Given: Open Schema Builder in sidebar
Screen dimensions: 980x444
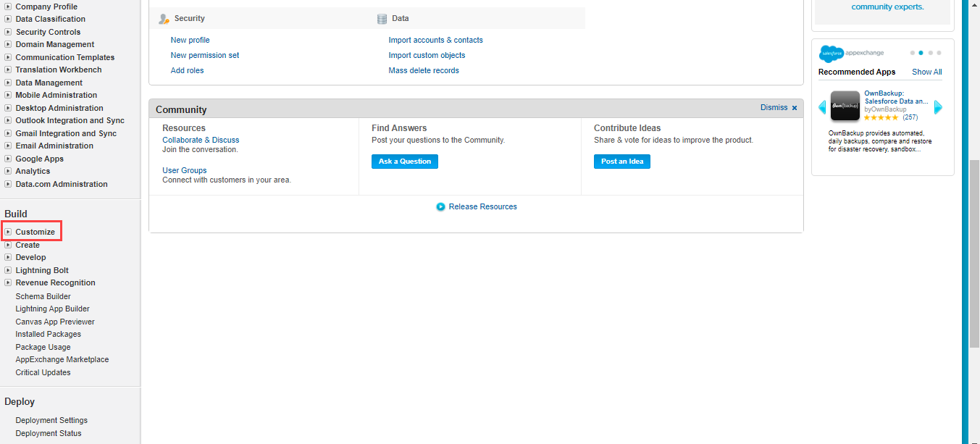Looking at the screenshot, I should point(43,296).
